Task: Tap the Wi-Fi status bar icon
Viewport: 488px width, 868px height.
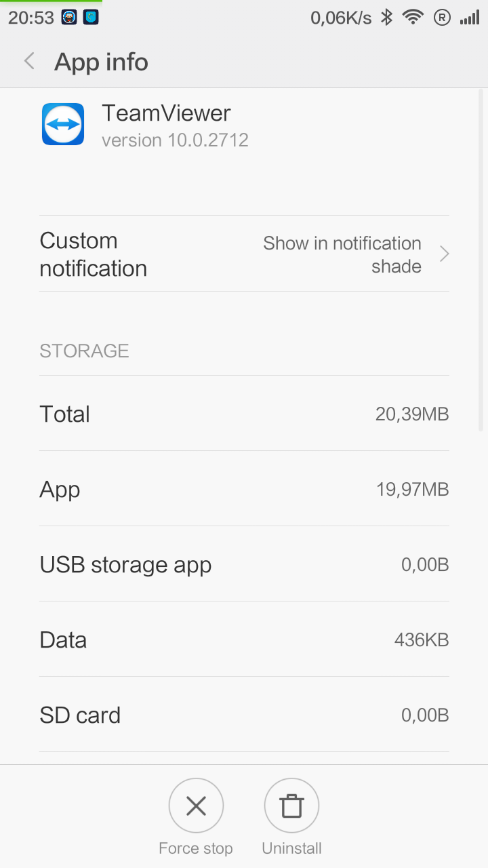Action: pyautogui.click(x=413, y=18)
